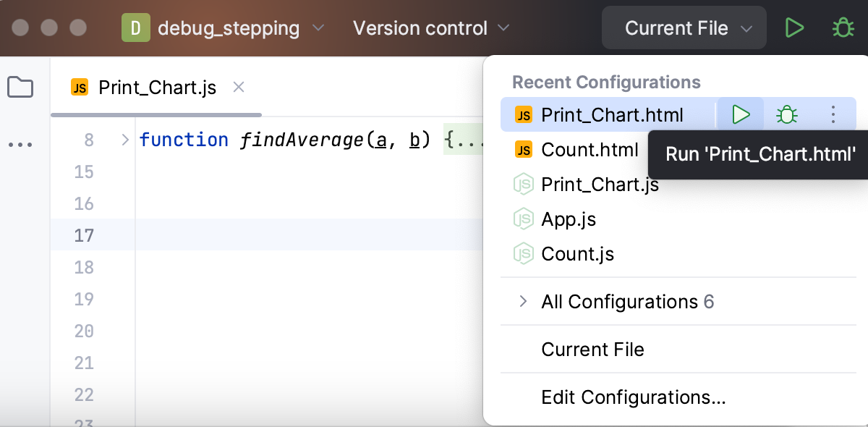Image resolution: width=868 pixels, height=427 pixels.
Task: Select the Count.html recent configuration
Action: point(590,149)
